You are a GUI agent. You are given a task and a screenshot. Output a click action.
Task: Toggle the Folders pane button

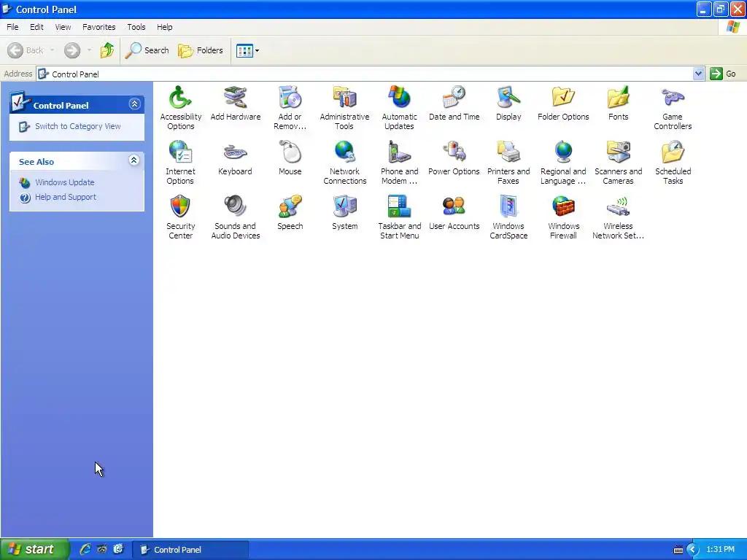(201, 50)
